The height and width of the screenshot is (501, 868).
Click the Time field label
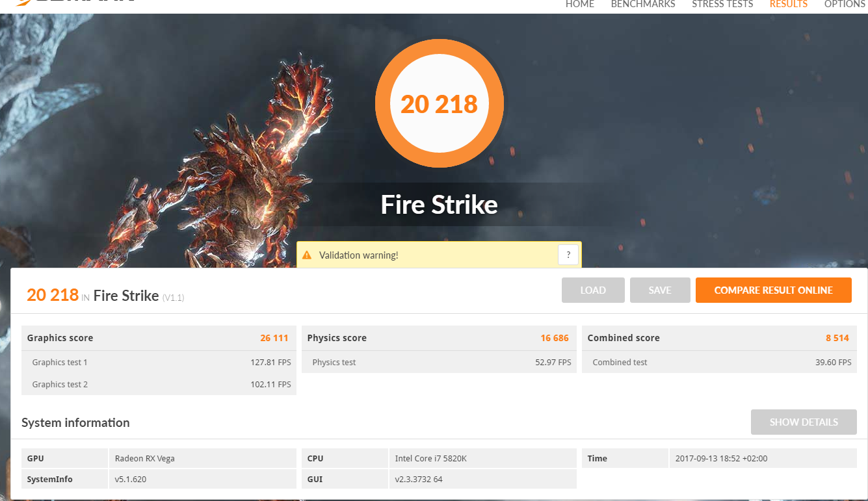[x=597, y=459]
